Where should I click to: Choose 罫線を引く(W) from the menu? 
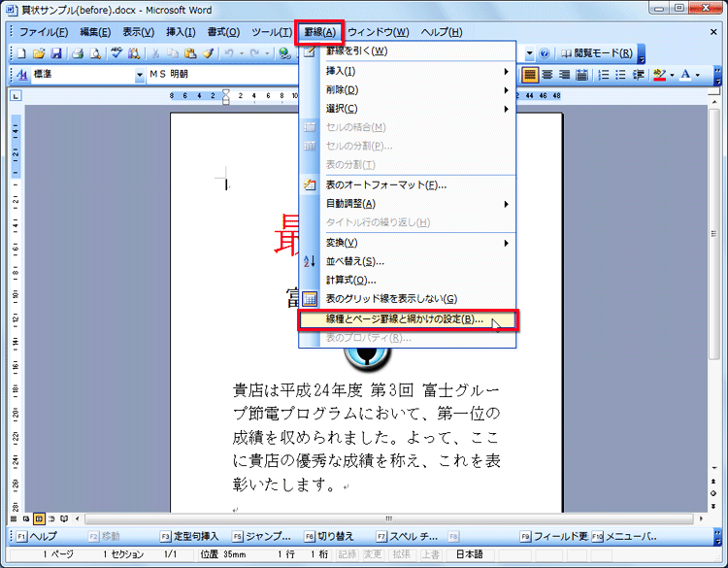[407, 51]
